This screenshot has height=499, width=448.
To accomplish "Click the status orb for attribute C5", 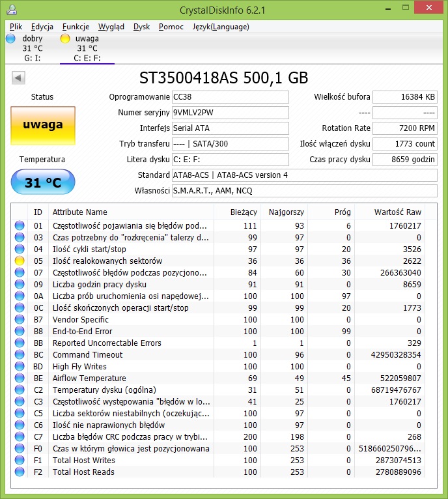I will point(20,413).
